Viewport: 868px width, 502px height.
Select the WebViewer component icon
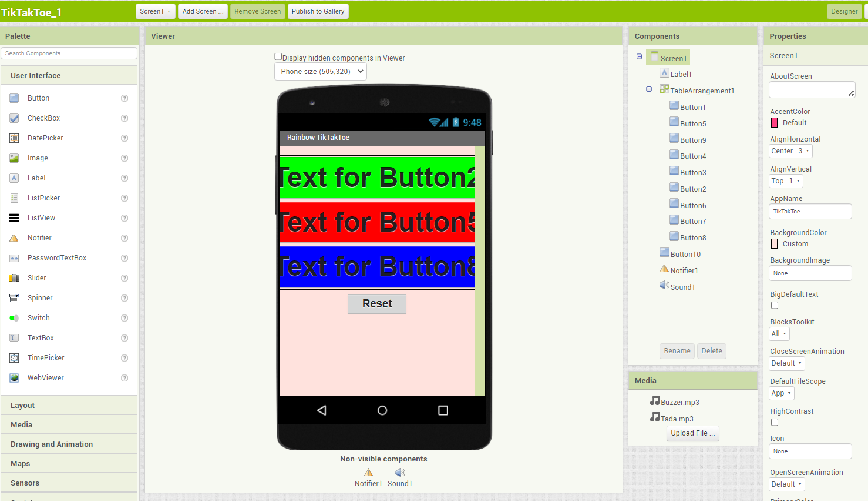pyautogui.click(x=14, y=378)
